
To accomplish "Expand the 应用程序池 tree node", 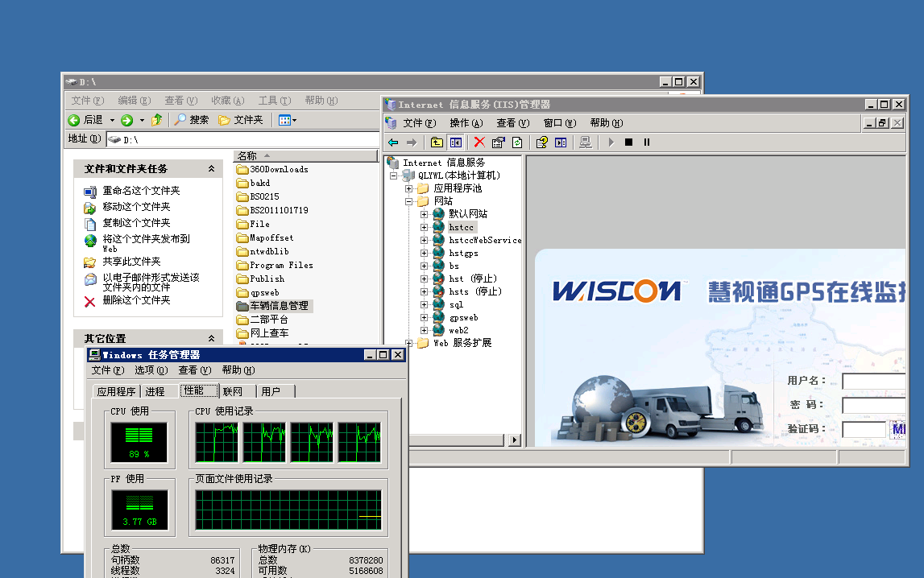I will tap(408, 189).
